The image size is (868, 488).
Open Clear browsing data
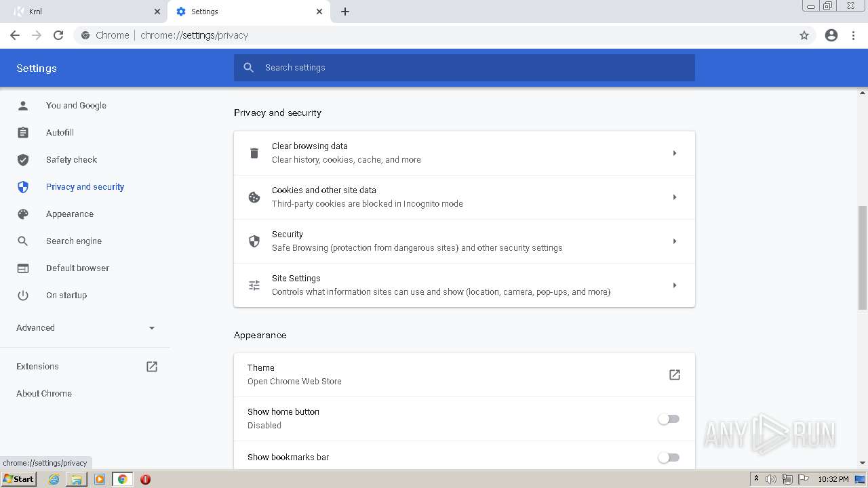(465, 153)
